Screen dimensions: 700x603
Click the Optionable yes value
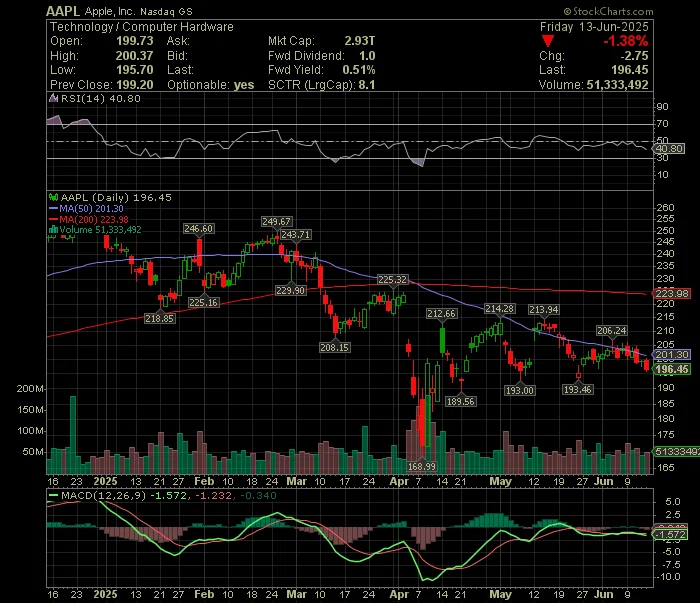[244, 85]
